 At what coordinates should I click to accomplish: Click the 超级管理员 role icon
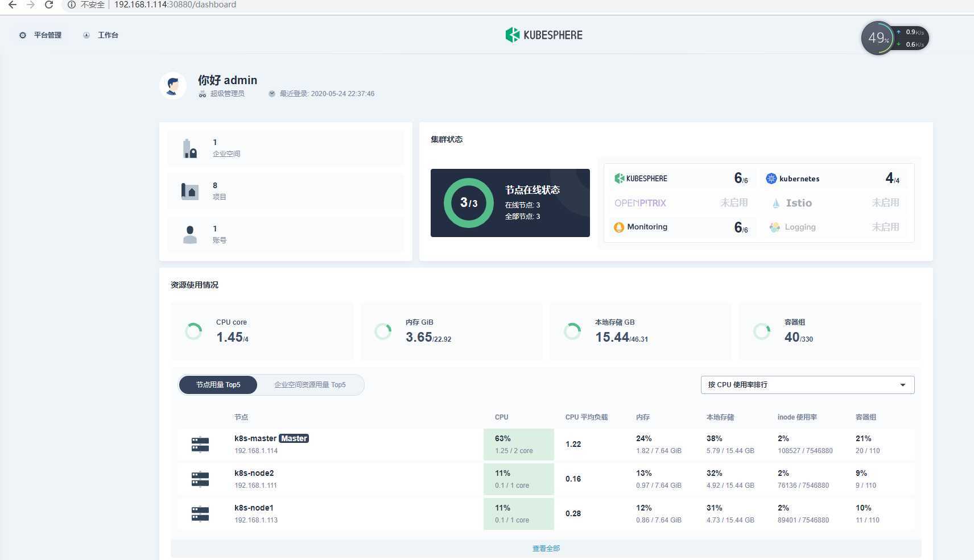[x=202, y=94]
